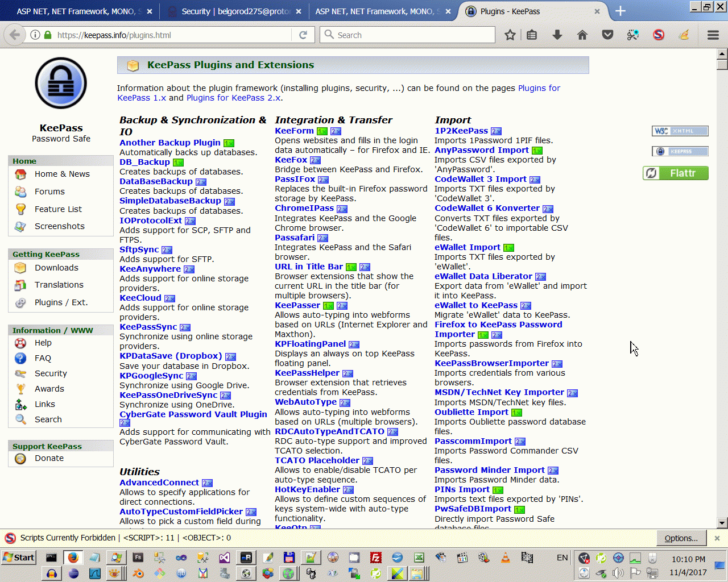The height and width of the screenshot is (582, 728).
Task: Open the eWallet Data Liberator link
Action: click(x=483, y=276)
